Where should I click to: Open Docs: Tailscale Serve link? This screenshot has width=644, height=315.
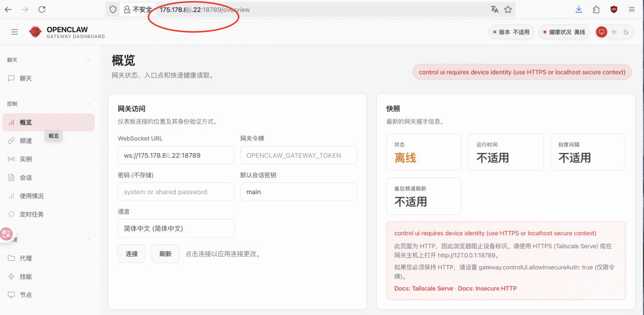424,288
